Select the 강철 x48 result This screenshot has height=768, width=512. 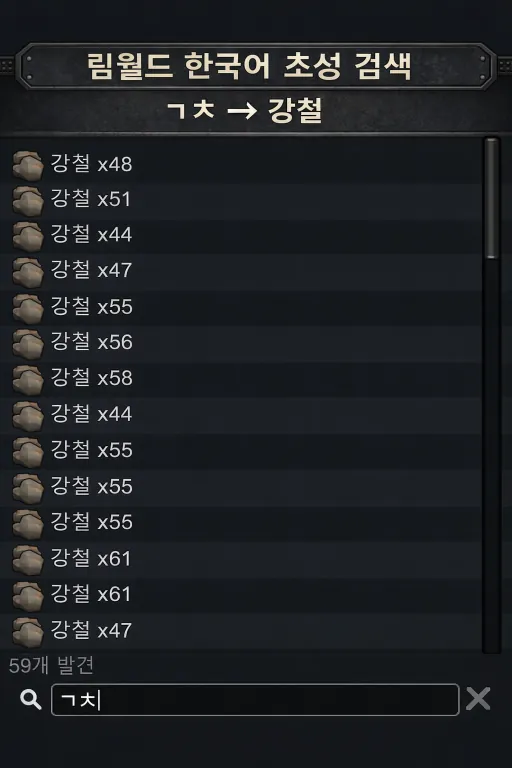coord(241,164)
